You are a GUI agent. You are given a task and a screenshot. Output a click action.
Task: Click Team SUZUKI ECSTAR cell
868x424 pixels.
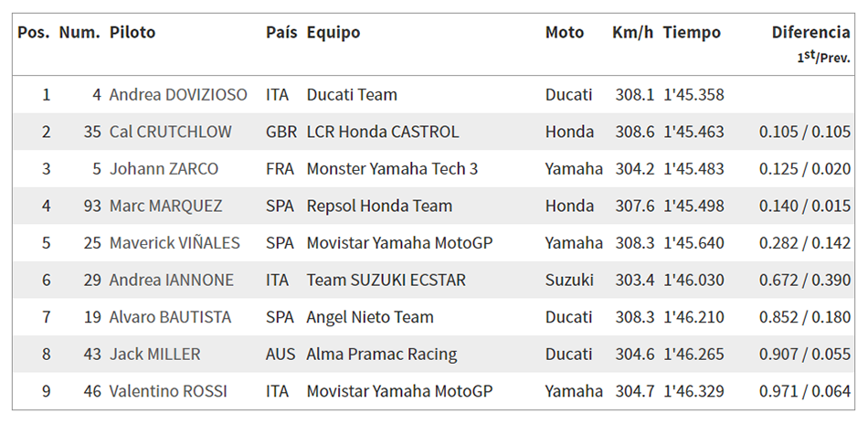coord(386,281)
